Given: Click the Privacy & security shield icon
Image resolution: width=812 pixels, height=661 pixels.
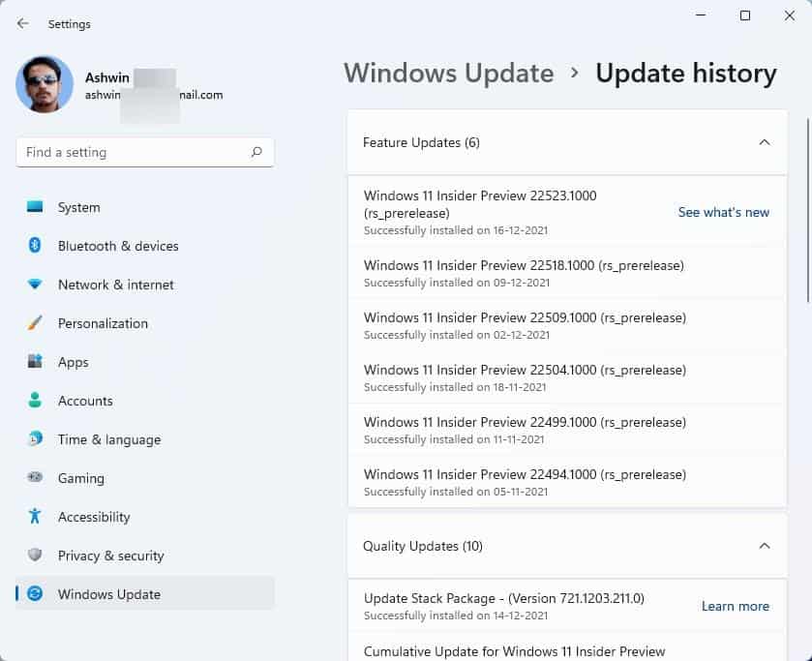Looking at the screenshot, I should coord(35,556).
